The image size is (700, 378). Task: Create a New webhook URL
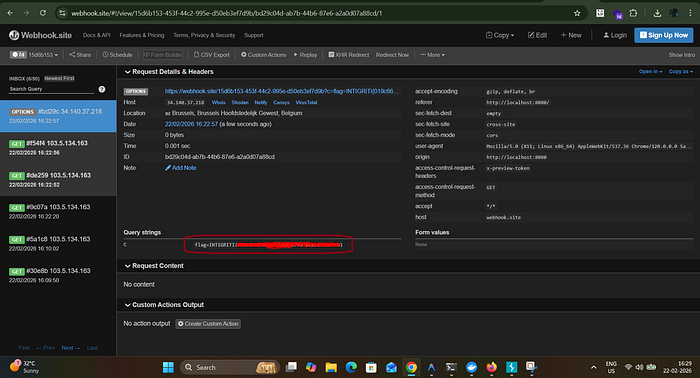(571, 35)
